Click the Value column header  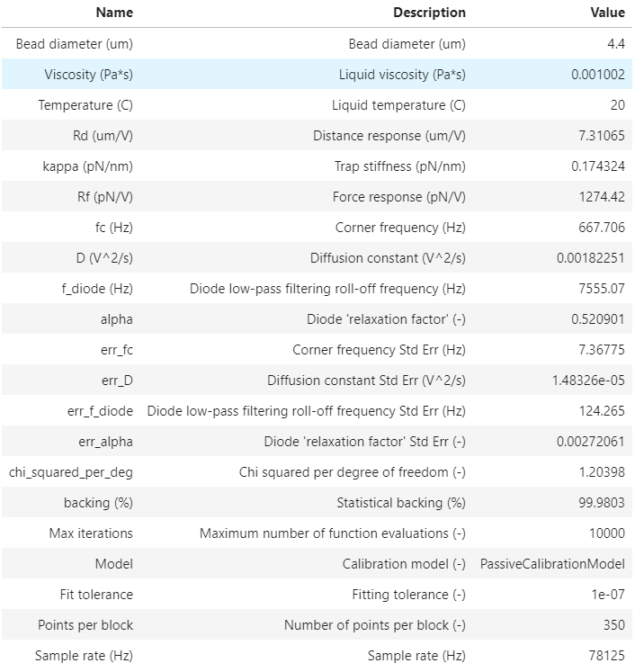tap(607, 13)
